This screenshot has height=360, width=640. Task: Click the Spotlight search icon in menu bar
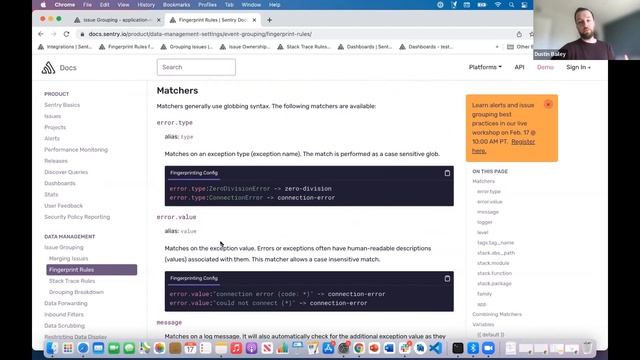tap(511, 5)
